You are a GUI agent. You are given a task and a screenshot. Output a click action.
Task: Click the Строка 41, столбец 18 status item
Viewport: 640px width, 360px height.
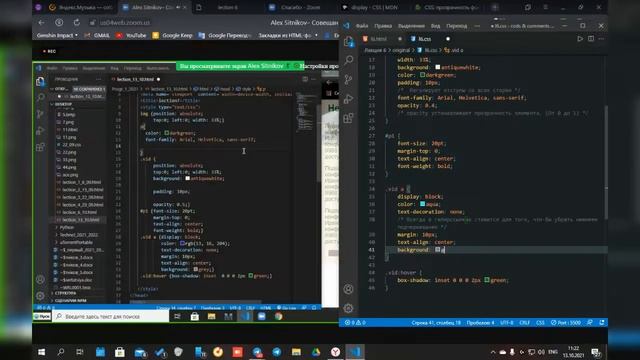tap(436, 322)
